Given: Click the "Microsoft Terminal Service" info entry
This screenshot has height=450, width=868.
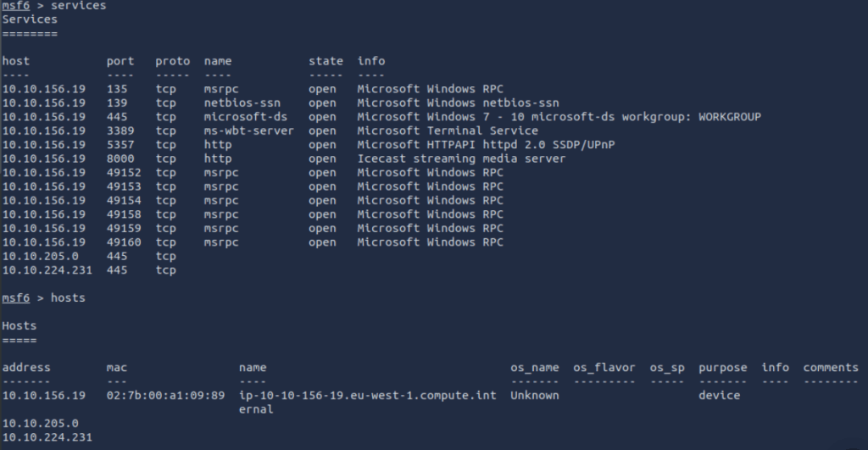Looking at the screenshot, I should 448,131.
